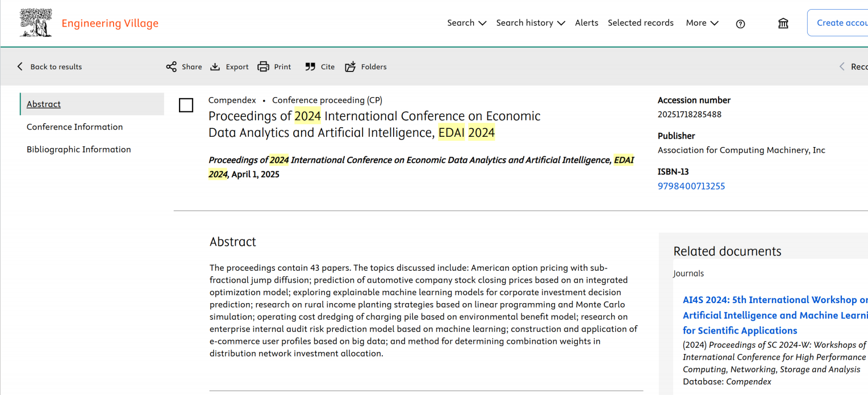Tick the record selection checkbox
Viewport: 868px width, 395px height.
pyautogui.click(x=186, y=105)
